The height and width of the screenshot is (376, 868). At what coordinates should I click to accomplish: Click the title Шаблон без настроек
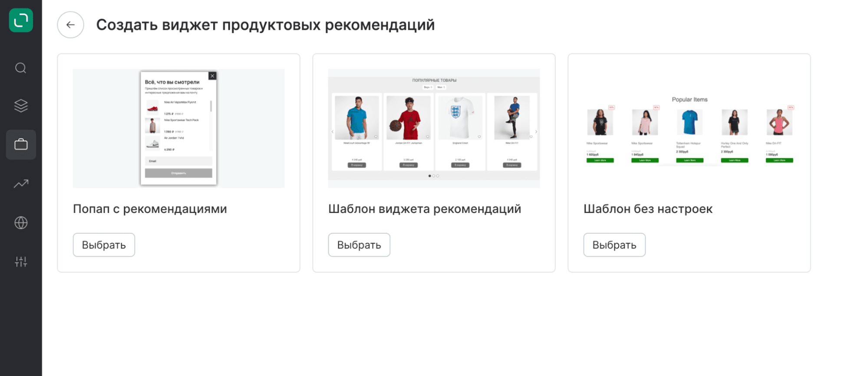[x=647, y=209]
